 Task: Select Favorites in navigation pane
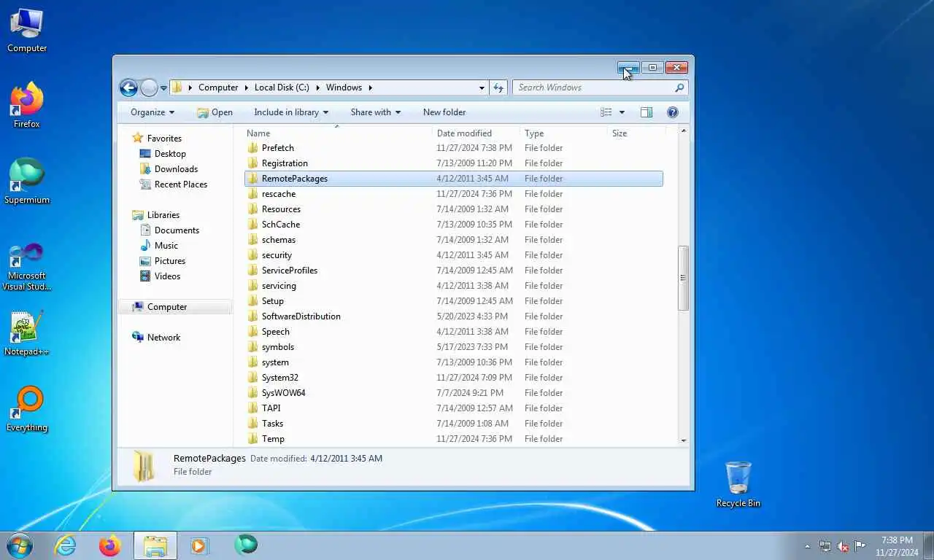[164, 139]
